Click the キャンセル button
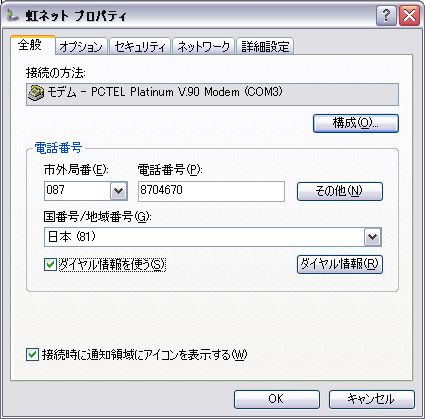425x419 pixels. pos(372,399)
